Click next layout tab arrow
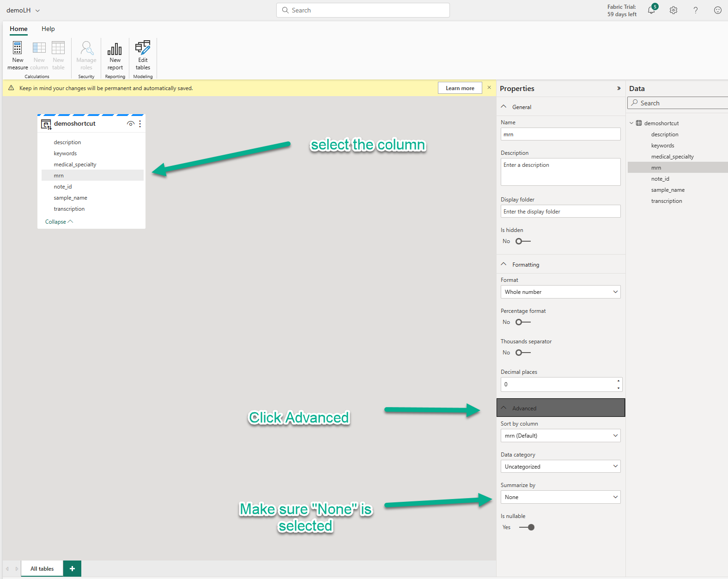The image size is (728, 579). pos(17,569)
